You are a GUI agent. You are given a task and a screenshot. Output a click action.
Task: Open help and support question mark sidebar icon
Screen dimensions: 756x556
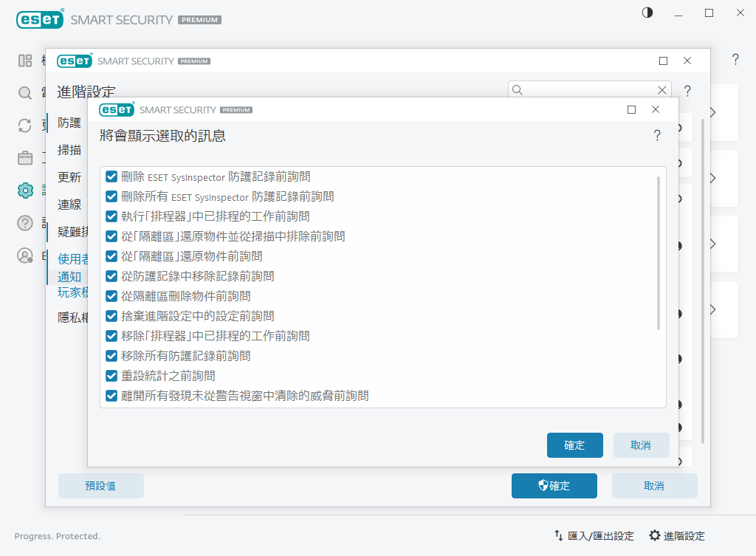(25, 223)
